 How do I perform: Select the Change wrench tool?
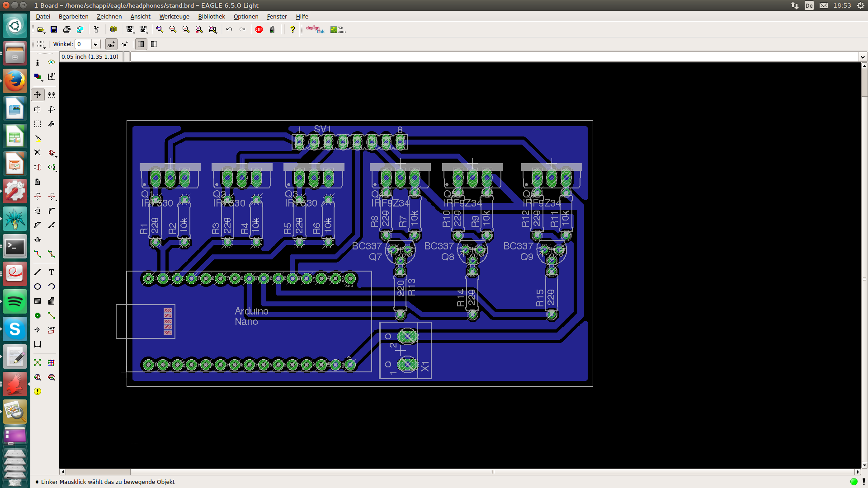tap(52, 124)
